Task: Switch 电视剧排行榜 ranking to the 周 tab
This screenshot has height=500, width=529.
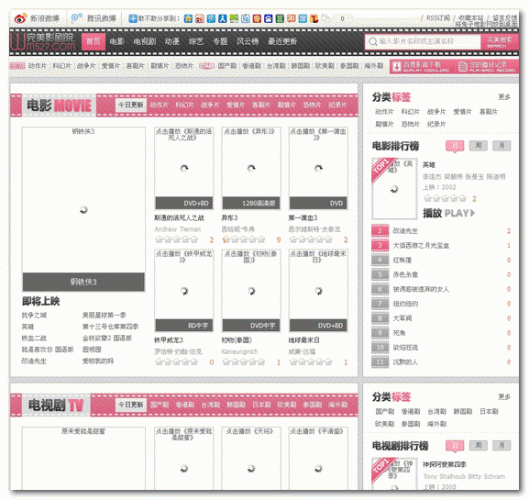Action: click(478, 445)
